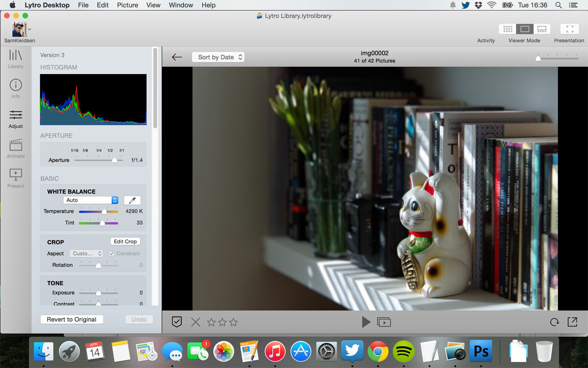Image resolution: width=588 pixels, height=368 pixels.
Task: Select filmstrip Viewer Mode
Action: 541,29
